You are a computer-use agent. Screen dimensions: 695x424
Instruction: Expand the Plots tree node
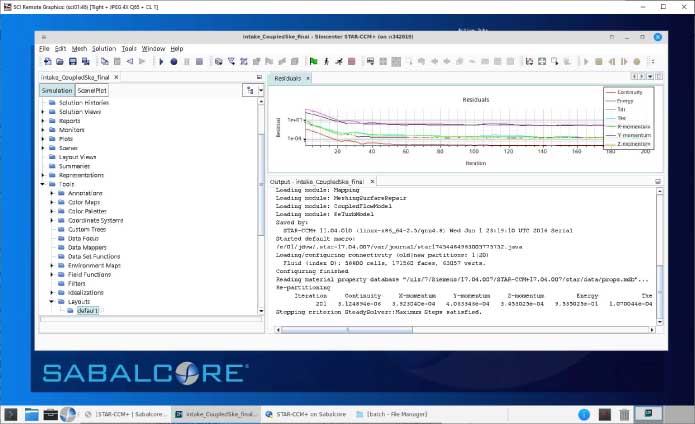pyautogui.click(x=43, y=139)
